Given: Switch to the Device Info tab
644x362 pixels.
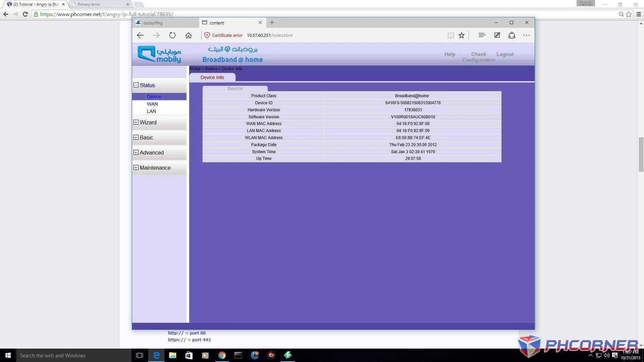Looking at the screenshot, I should [212, 77].
